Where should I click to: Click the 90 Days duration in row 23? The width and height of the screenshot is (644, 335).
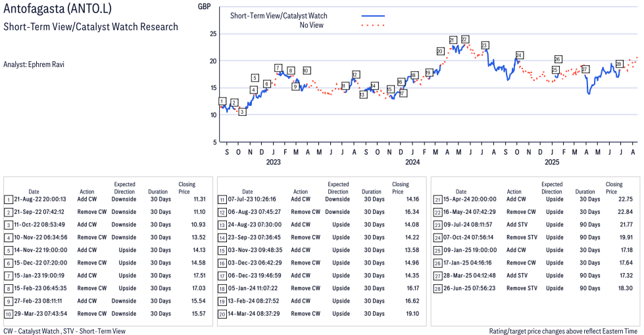[x=590, y=224]
